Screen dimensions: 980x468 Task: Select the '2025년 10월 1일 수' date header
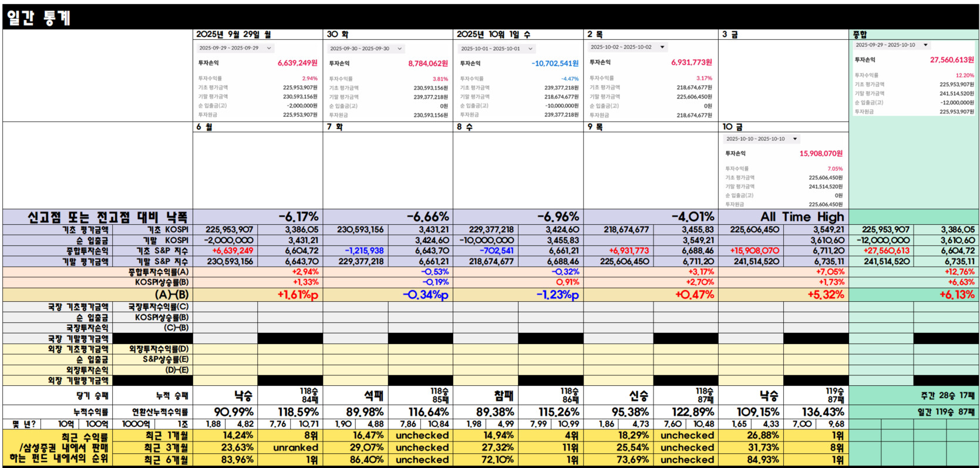493,35
